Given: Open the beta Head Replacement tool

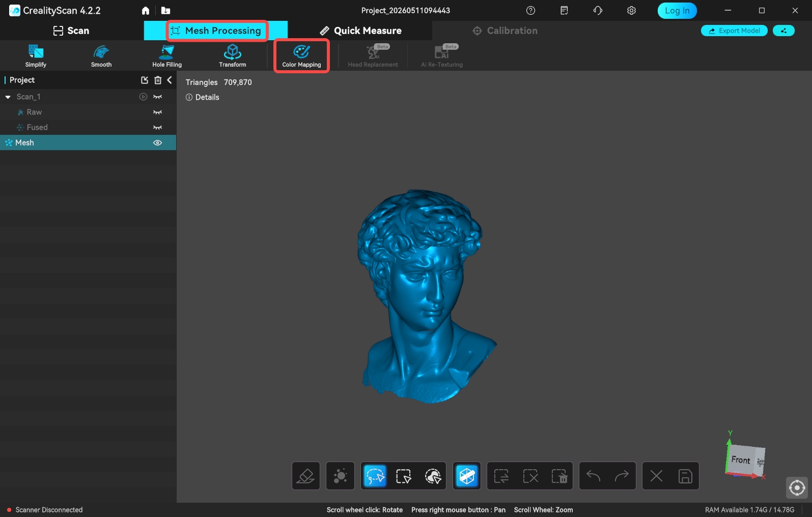Looking at the screenshot, I should 373,56.
